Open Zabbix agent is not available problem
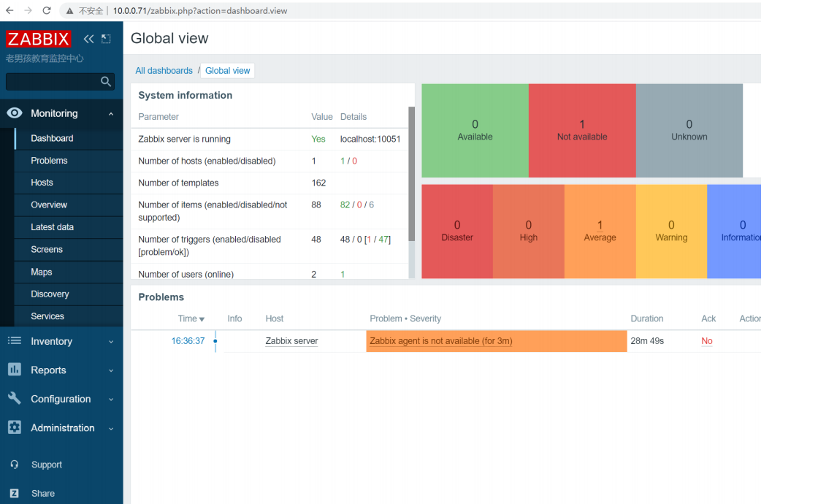818x504 pixels. point(441,340)
